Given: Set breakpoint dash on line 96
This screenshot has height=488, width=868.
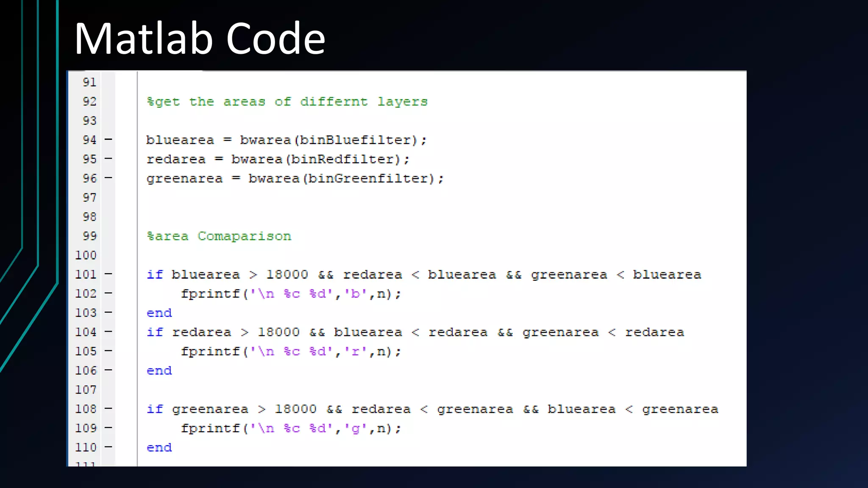Looking at the screenshot, I should point(108,178).
